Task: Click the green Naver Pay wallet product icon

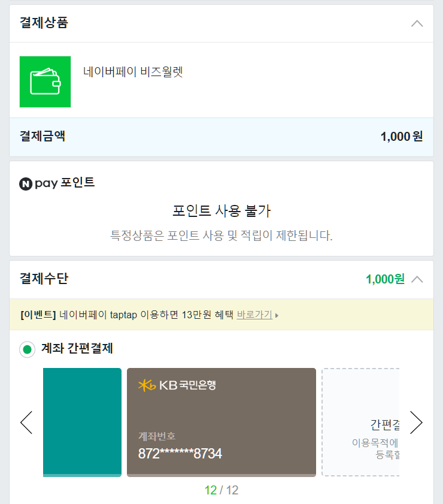Action: [x=45, y=82]
